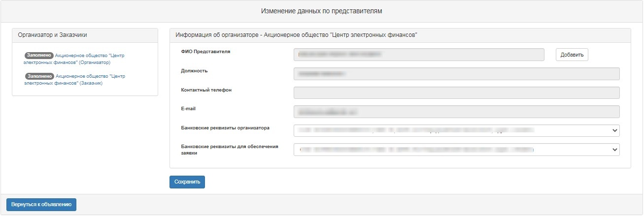Click the chevron arrow of the application security bank select
This screenshot has width=644, height=216.
tap(614, 150)
